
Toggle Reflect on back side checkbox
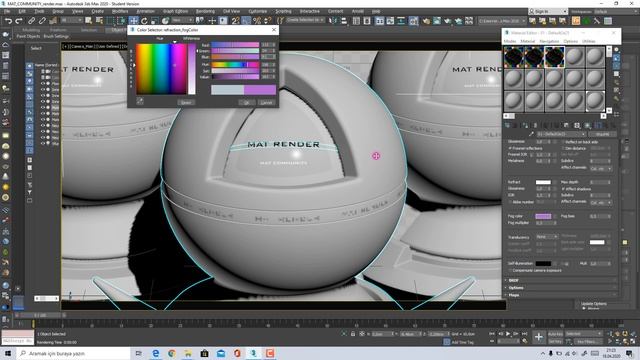pyautogui.click(x=563, y=142)
